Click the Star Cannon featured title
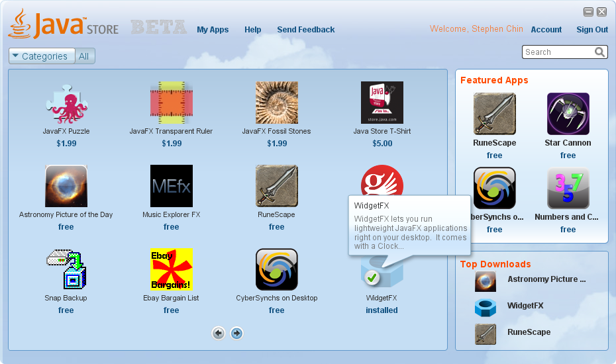This screenshot has height=364, width=616. (568, 142)
